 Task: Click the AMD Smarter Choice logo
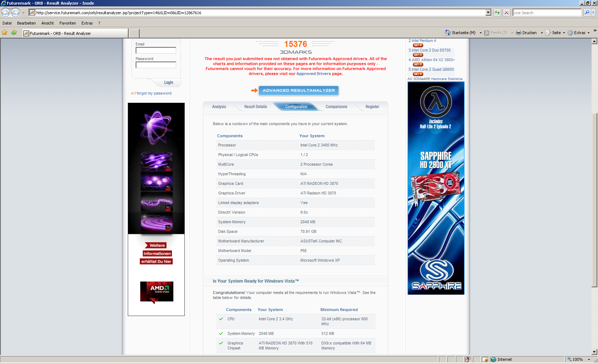click(x=157, y=292)
